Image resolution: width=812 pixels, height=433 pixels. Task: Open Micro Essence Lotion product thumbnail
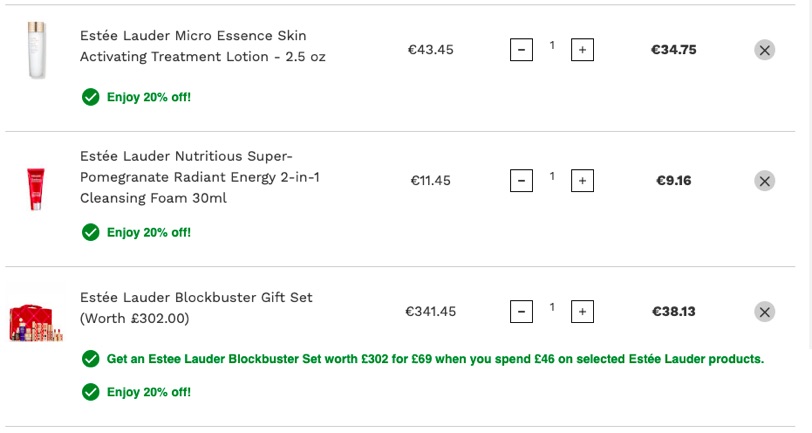(x=36, y=50)
